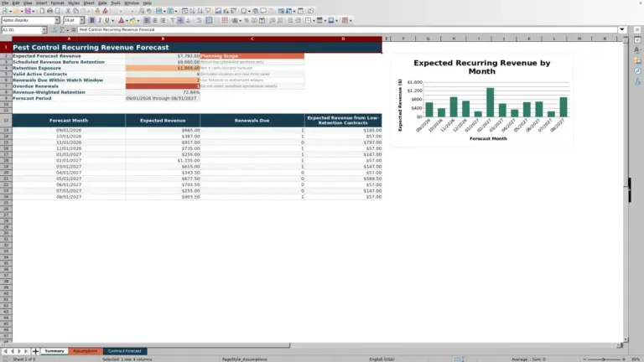This screenshot has width=644, height=362.
Task: Open the Font Size dropdown
Action: (81, 20)
